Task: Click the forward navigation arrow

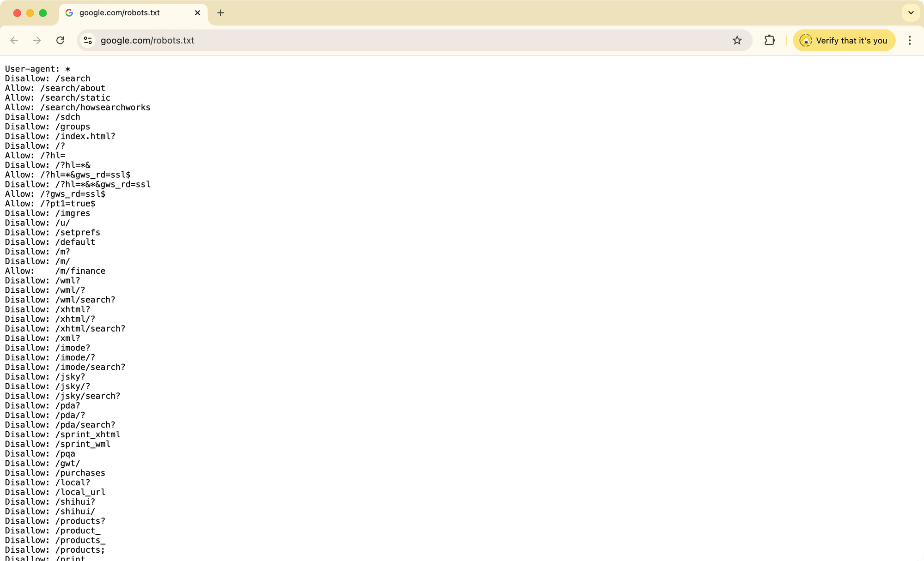Action: click(37, 40)
